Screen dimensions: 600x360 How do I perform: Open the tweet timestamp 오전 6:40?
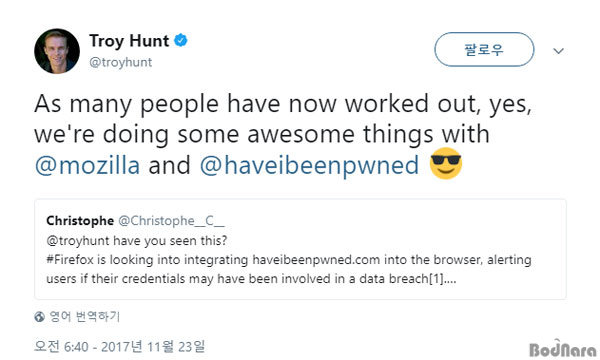pos(120,347)
